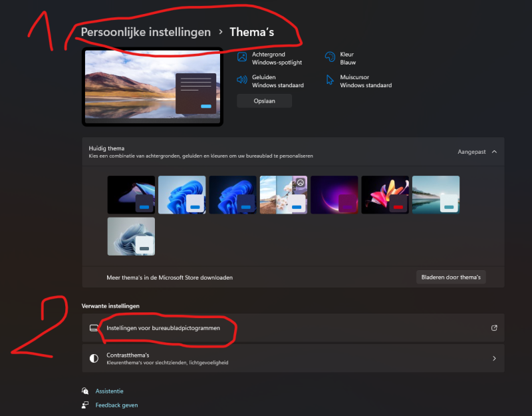Open Contrastthema's with the right chevron

pos(494,358)
